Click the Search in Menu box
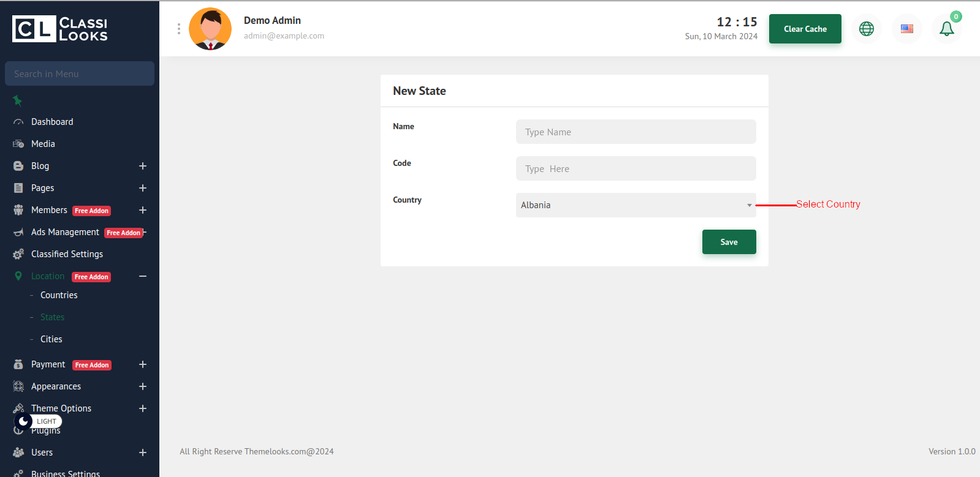Viewport: 980px width, 477px height. [80, 73]
